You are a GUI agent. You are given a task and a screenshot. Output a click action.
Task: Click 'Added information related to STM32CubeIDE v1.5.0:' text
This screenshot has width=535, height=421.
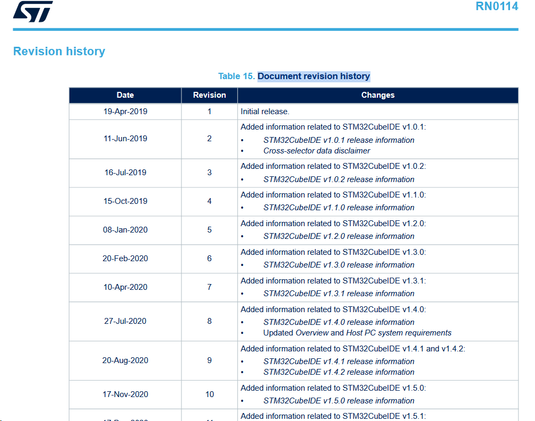click(x=333, y=388)
